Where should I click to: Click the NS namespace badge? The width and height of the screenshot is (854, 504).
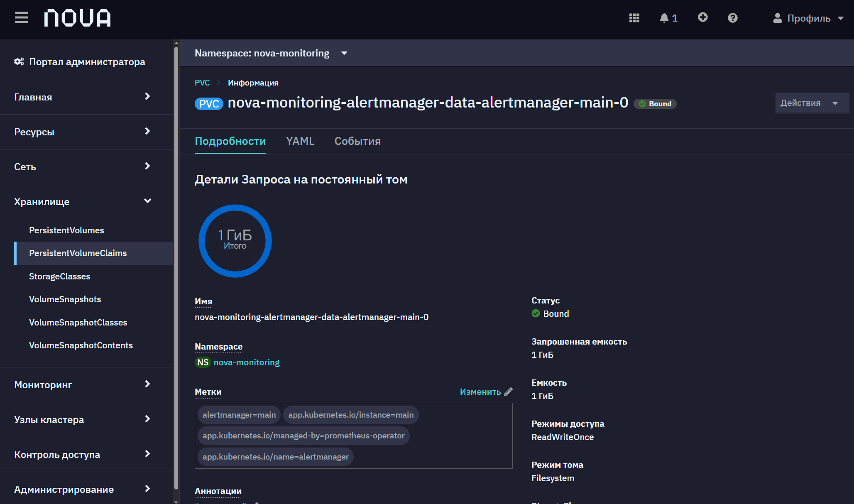(x=203, y=362)
